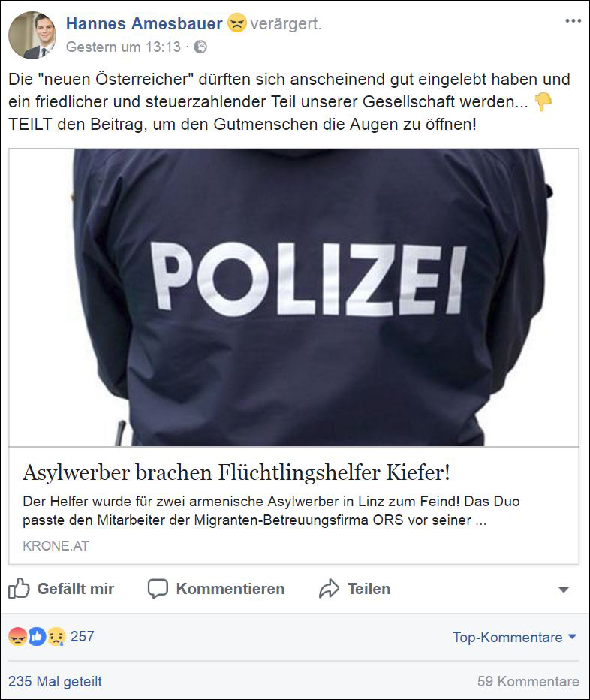The height and width of the screenshot is (700, 590).
Task: Click the annoyed face feeling emoji
Action: [237, 23]
